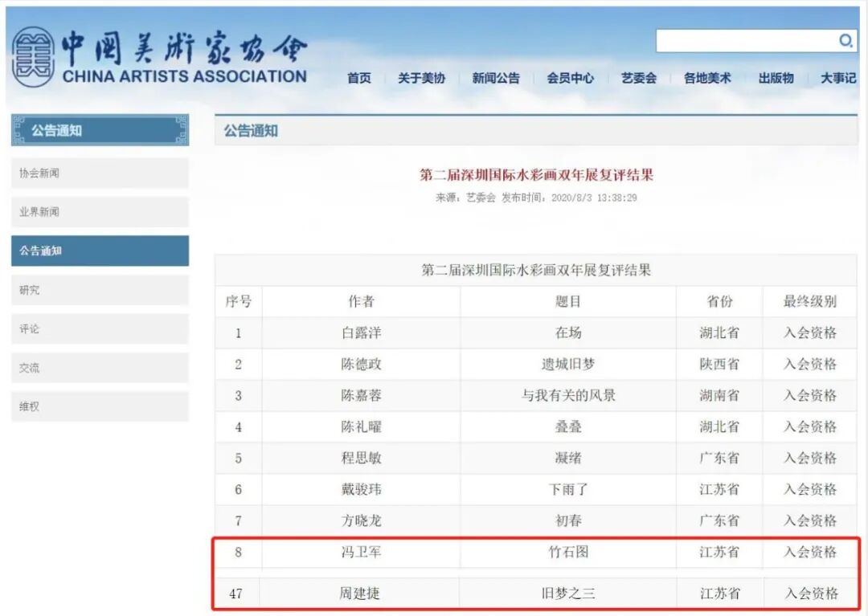Select 业界新闻 in the sidebar
Image resolution: width=868 pixels, height=616 pixels.
100,212
